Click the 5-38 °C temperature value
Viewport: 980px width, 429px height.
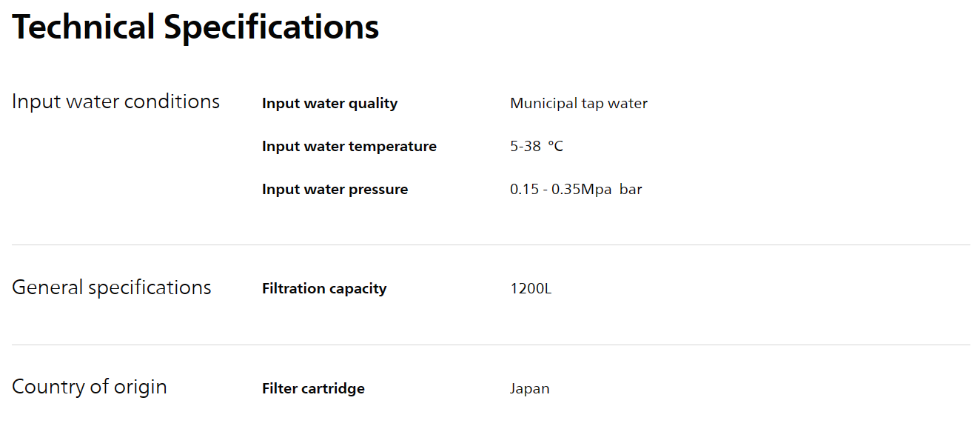tap(537, 147)
